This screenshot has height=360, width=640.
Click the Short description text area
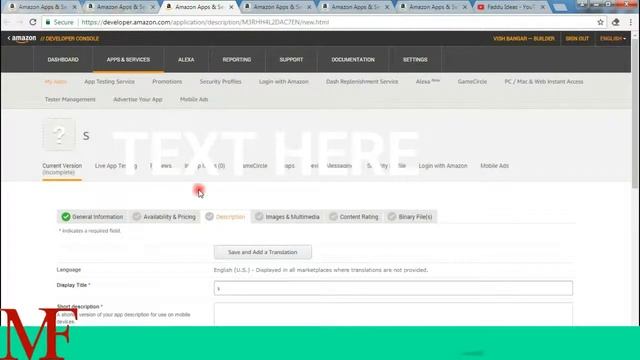(x=393, y=314)
